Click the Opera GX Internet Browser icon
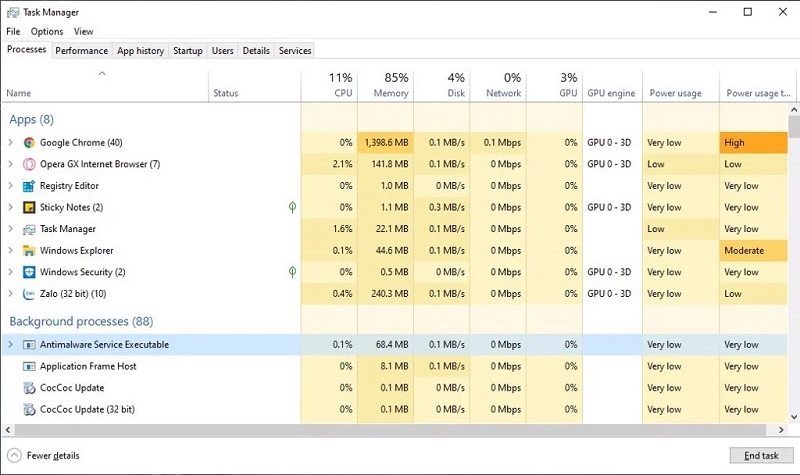 (x=29, y=164)
